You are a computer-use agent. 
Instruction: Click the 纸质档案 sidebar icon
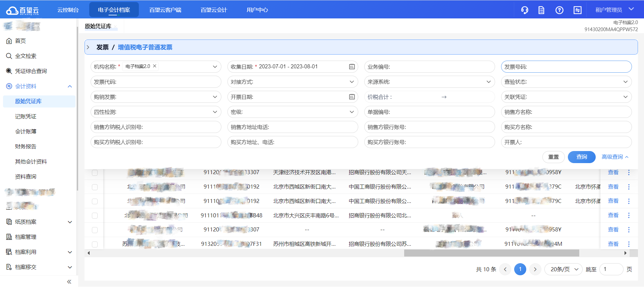9,222
